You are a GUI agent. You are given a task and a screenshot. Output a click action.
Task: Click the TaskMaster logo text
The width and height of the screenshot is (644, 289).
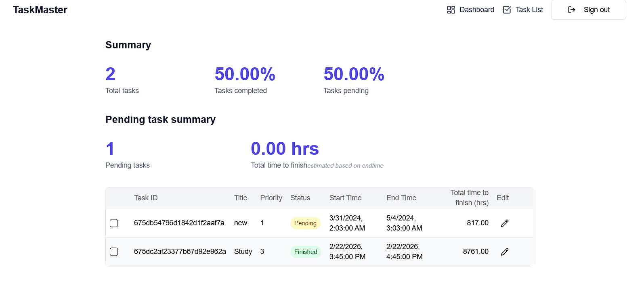[40, 10]
